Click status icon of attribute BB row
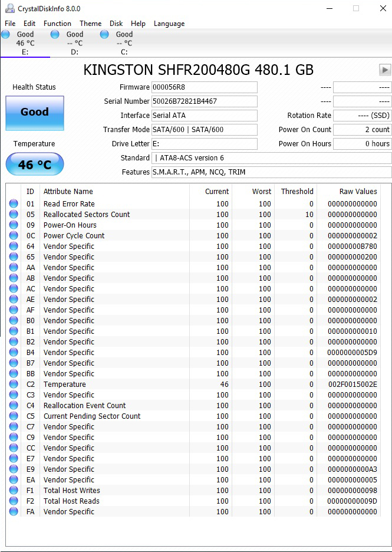 (14, 373)
